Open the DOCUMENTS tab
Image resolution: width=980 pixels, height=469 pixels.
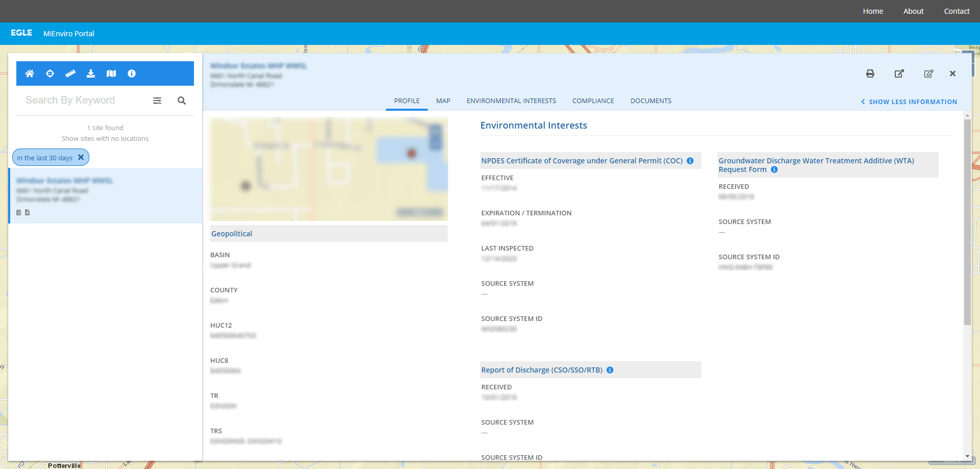651,101
